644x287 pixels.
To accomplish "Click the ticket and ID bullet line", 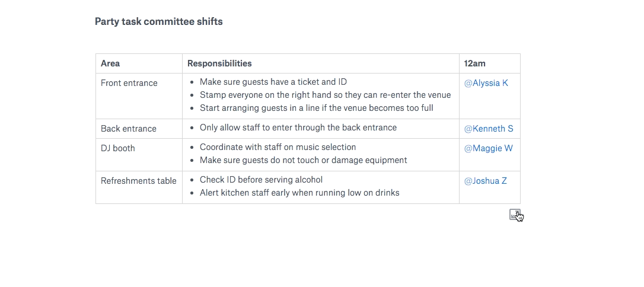I will click(x=273, y=82).
